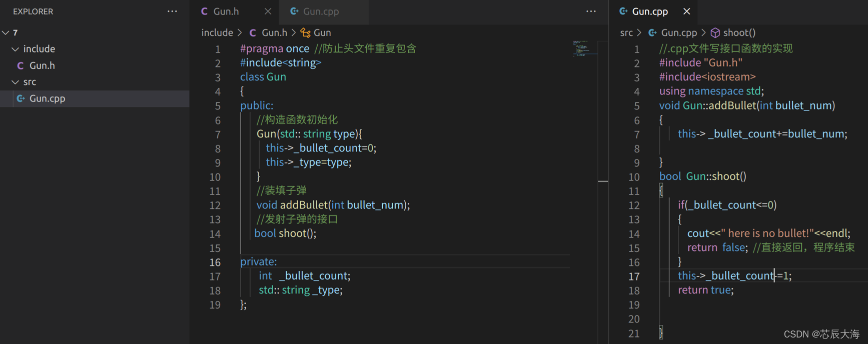Click "this->_type=type;" line in Gun.h

[309, 162]
